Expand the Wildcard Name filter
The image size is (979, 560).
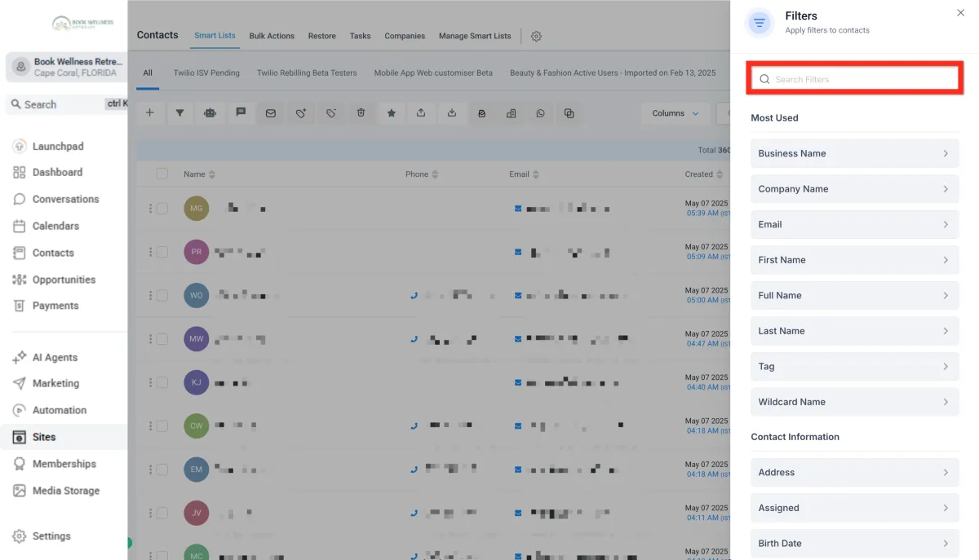(854, 402)
